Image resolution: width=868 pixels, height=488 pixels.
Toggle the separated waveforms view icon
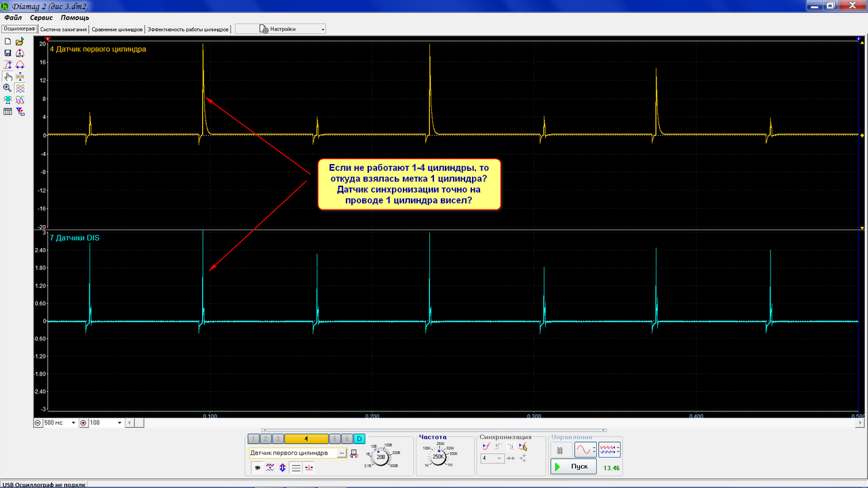click(x=20, y=88)
